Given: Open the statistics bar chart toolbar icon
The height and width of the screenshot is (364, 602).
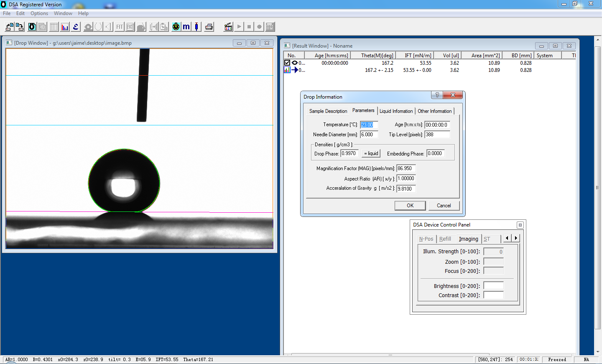Looking at the screenshot, I should 64,26.
